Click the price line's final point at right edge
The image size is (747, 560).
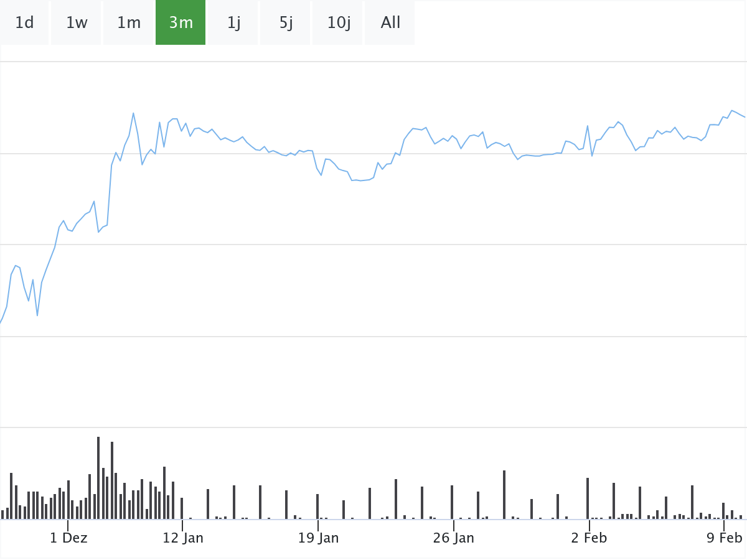(745, 117)
